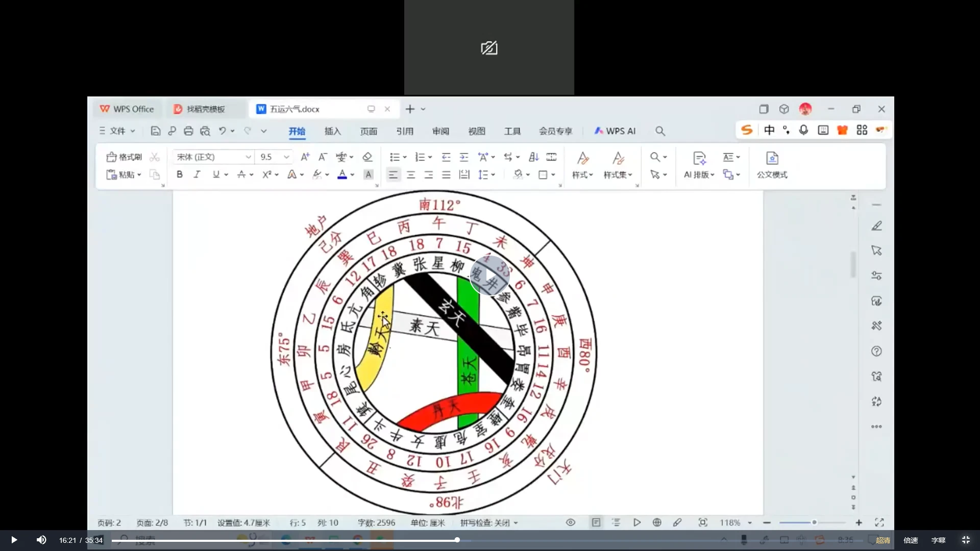980x551 pixels.
Task: Click the Italic formatting icon
Action: 197,174
